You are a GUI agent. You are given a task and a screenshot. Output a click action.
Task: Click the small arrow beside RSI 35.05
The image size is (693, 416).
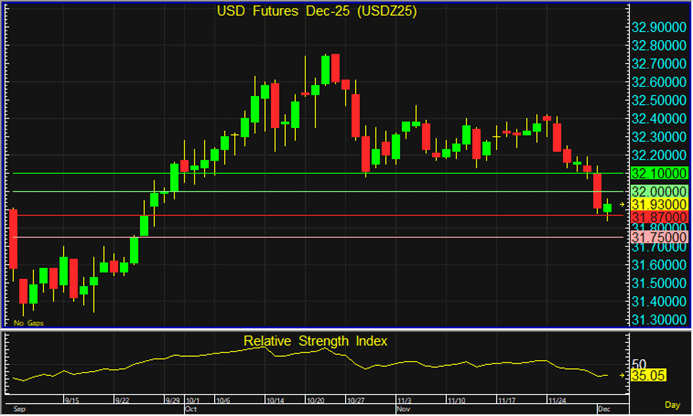pyautogui.click(x=622, y=376)
